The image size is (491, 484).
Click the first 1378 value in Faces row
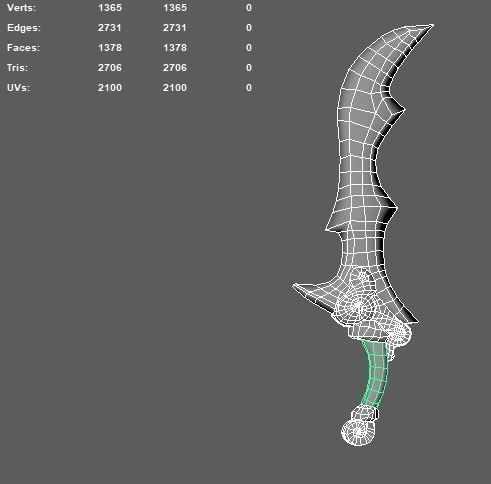coord(110,48)
